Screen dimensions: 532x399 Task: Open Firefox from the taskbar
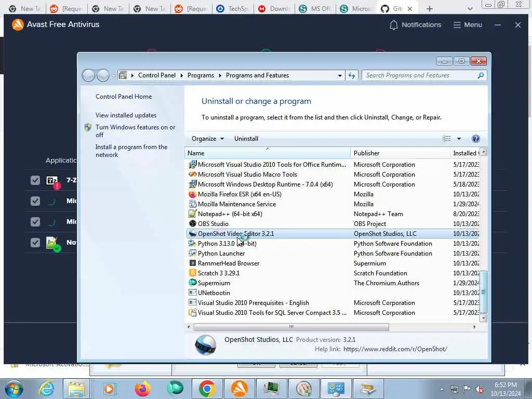(142, 389)
